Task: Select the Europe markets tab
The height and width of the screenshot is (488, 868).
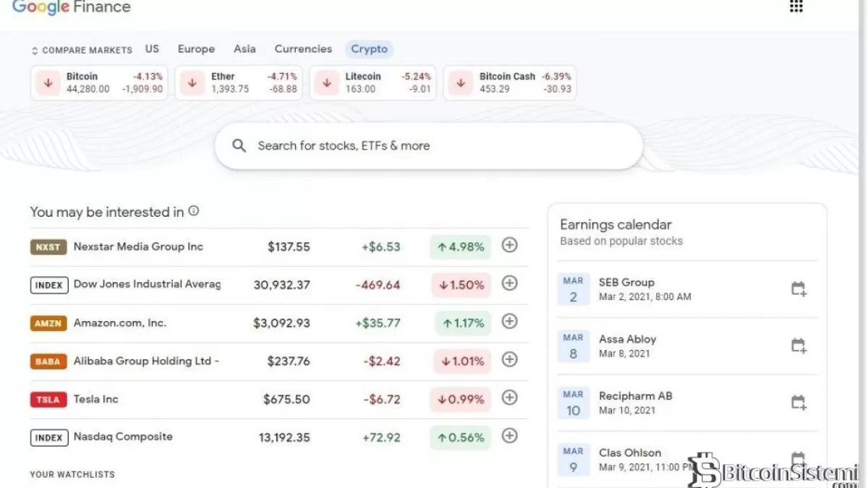Action: coord(196,49)
